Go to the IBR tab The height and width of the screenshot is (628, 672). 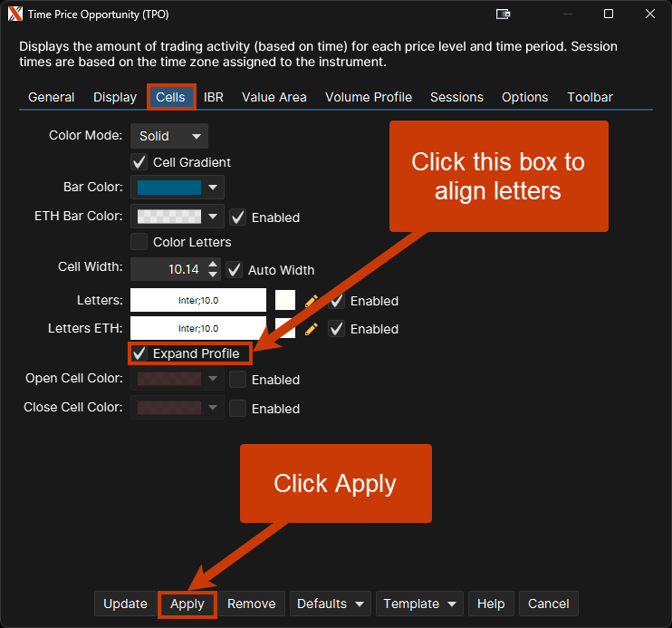click(x=214, y=97)
